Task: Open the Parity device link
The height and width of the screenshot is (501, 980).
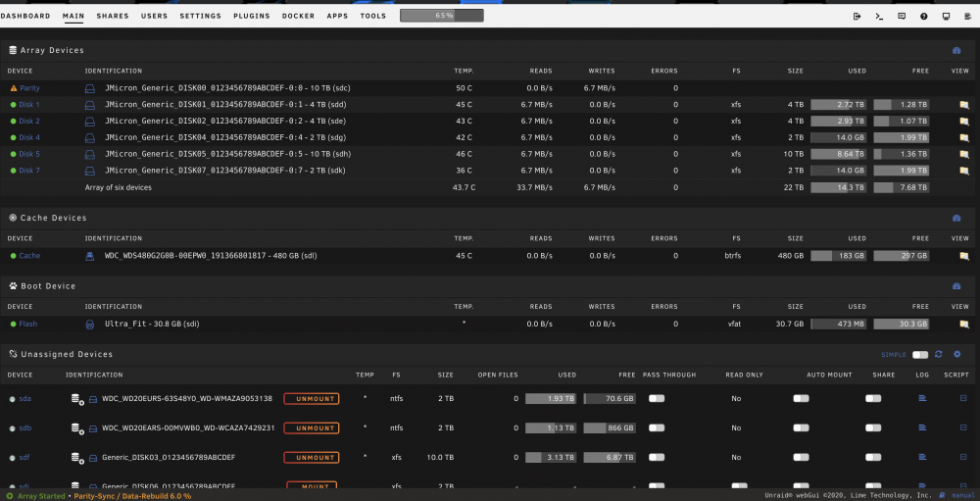Action: [29, 89]
